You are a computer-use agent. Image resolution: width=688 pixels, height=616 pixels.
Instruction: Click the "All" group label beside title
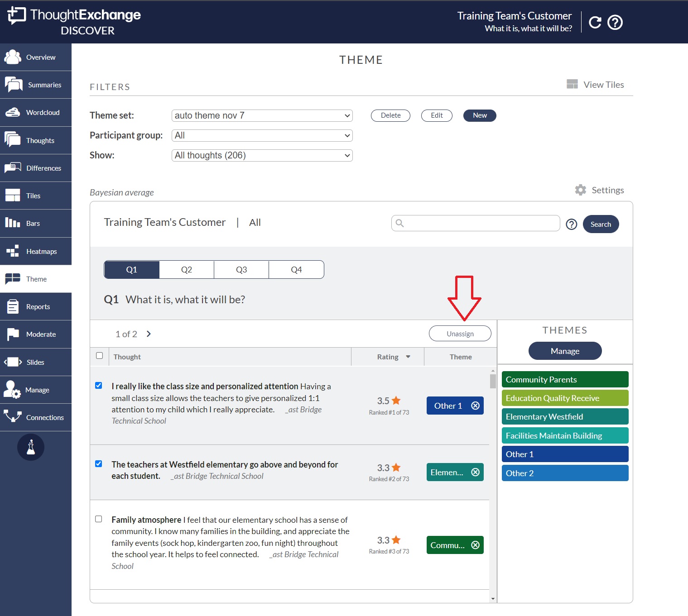coord(255,222)
